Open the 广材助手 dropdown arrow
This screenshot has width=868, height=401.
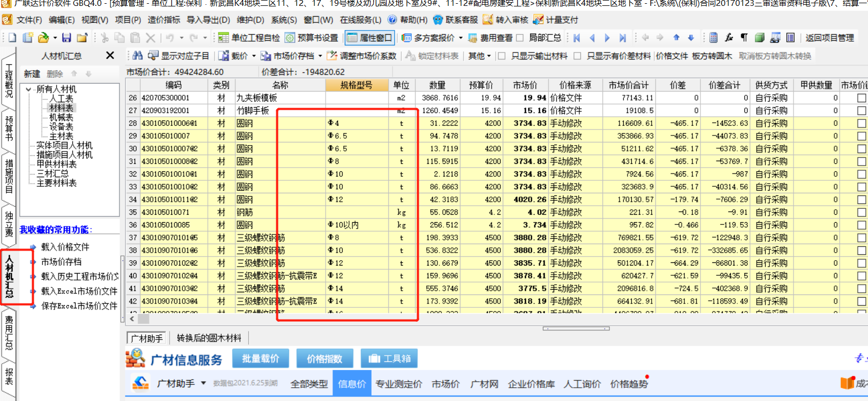pyautogui.click(x=203, y=383)
